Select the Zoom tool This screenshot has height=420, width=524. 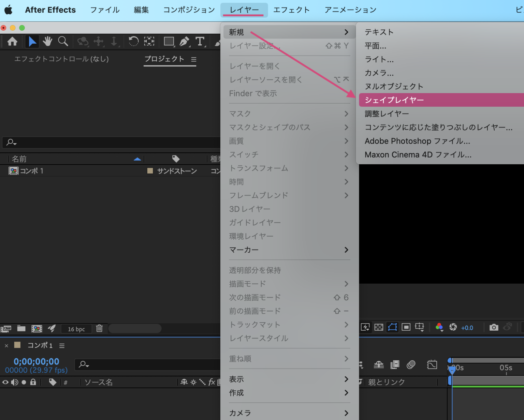(63, 41)
